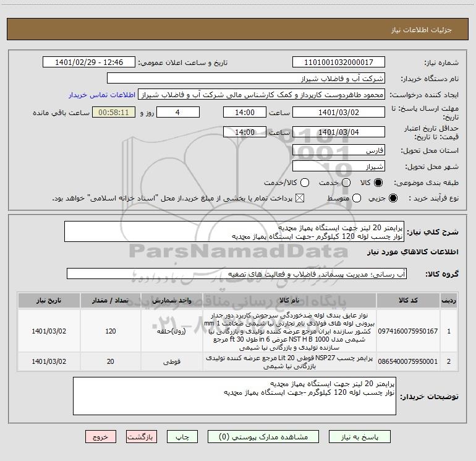Click delivery city field شیراز
This screenshot has height=461, width=476.
(339, 166)
